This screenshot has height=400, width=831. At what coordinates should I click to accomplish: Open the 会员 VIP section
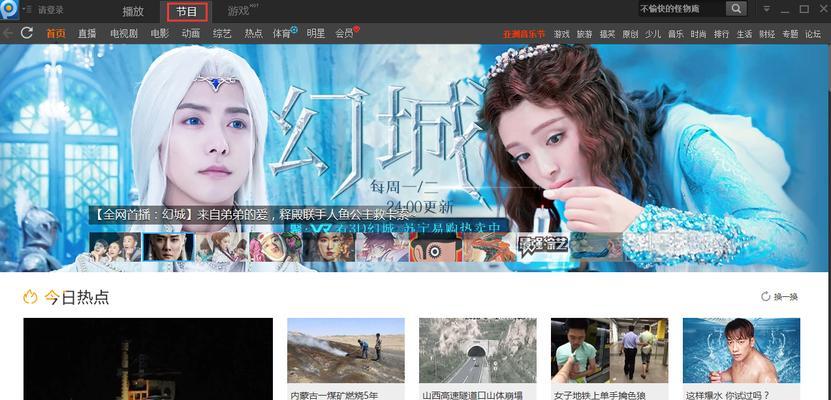[344, 33]
